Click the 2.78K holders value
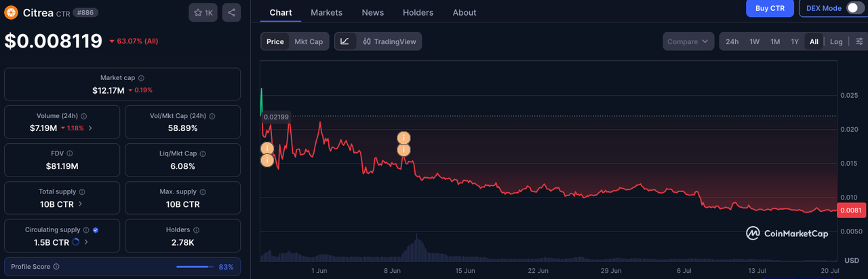The height and width of the screenshot is (279, 868). click(x=182, y=242)
